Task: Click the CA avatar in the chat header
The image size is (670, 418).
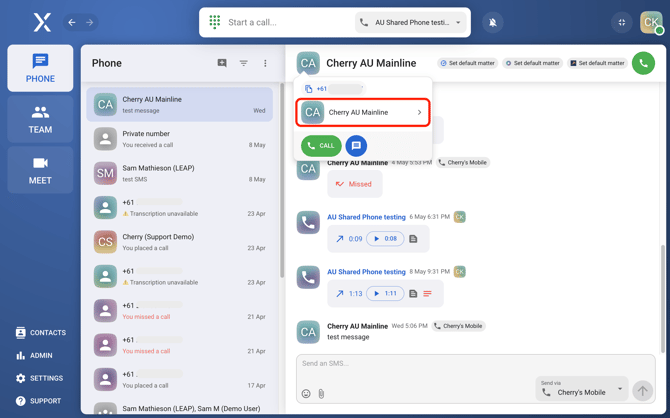Action: click(x=308, y=63)
